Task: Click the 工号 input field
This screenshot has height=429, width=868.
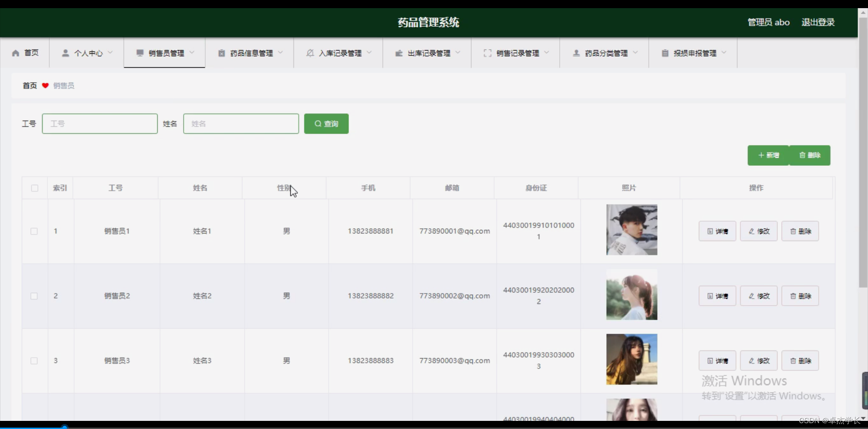Action: coord(99,123)
